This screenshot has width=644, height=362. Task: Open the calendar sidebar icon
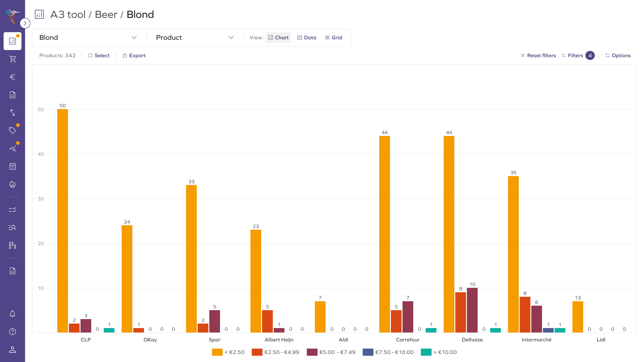click(x=13, y=166)
